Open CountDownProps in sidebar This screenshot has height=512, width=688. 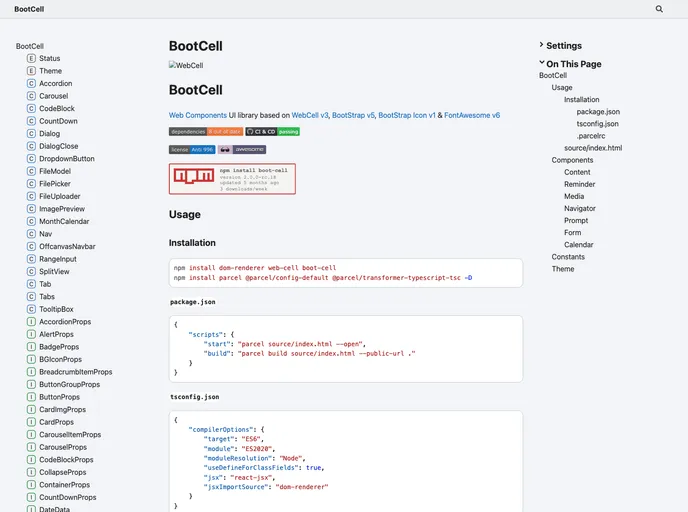tap(68, 498)
